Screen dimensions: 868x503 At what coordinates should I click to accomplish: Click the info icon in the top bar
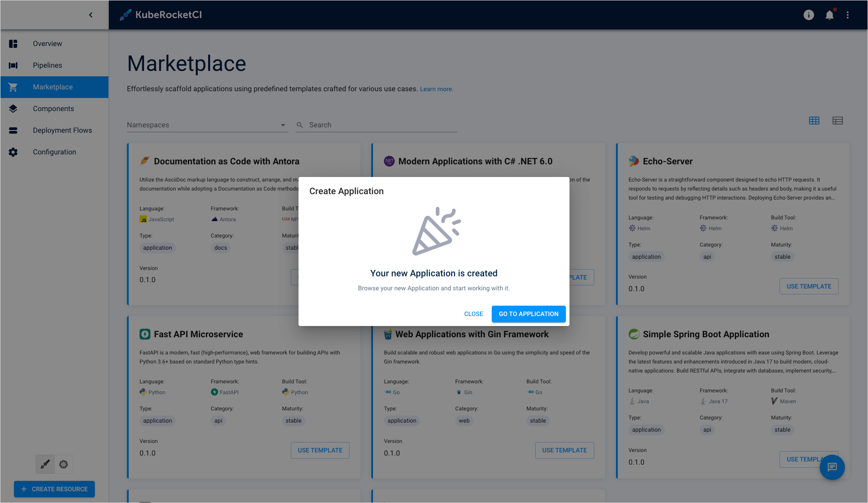pyautogui.click(x=808, y=15)
